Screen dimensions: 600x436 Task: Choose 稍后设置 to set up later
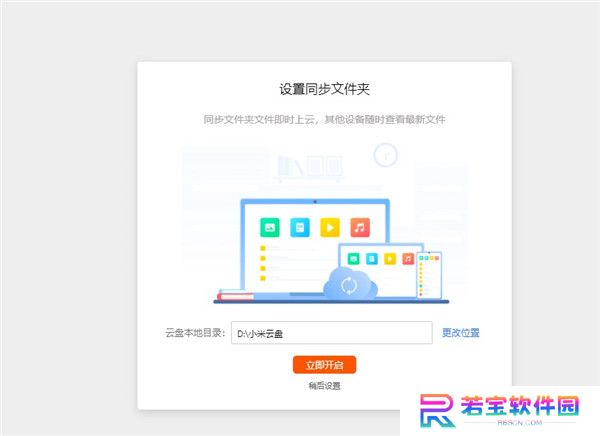(x=324, y=386)
